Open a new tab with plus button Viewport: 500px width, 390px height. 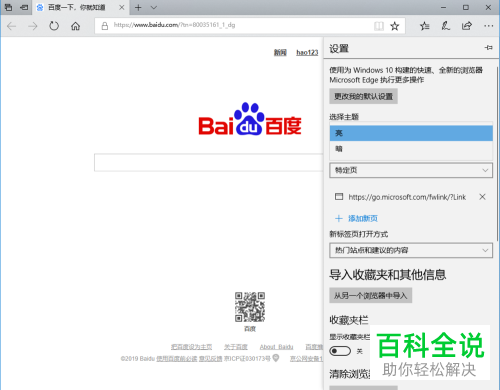(138, 7)
